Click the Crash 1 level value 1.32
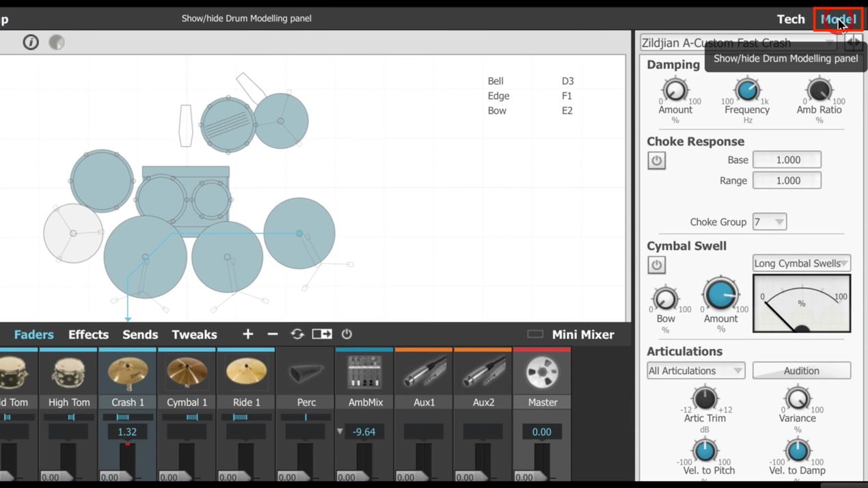 [127, 432]
